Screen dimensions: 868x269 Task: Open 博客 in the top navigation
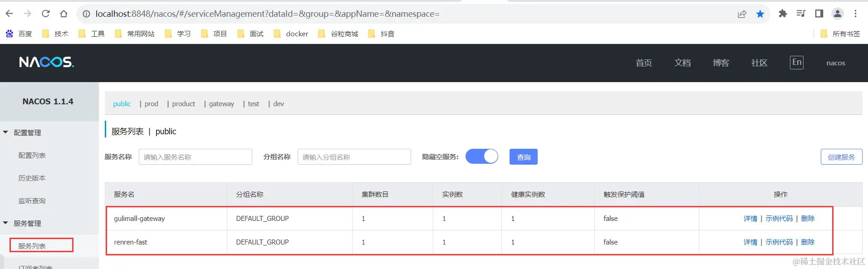coord(721,63)
